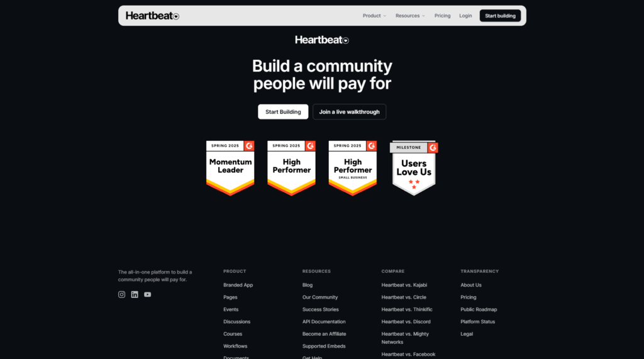Click Join a live walkthrough
This screenshot has width=644, height=359.
(x=350, y=112)
